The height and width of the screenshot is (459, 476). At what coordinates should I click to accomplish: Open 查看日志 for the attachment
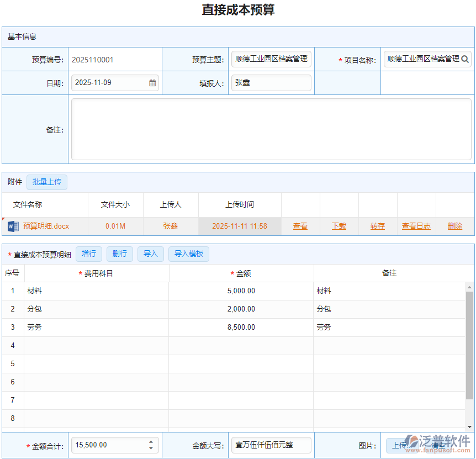tap(416, 226)
